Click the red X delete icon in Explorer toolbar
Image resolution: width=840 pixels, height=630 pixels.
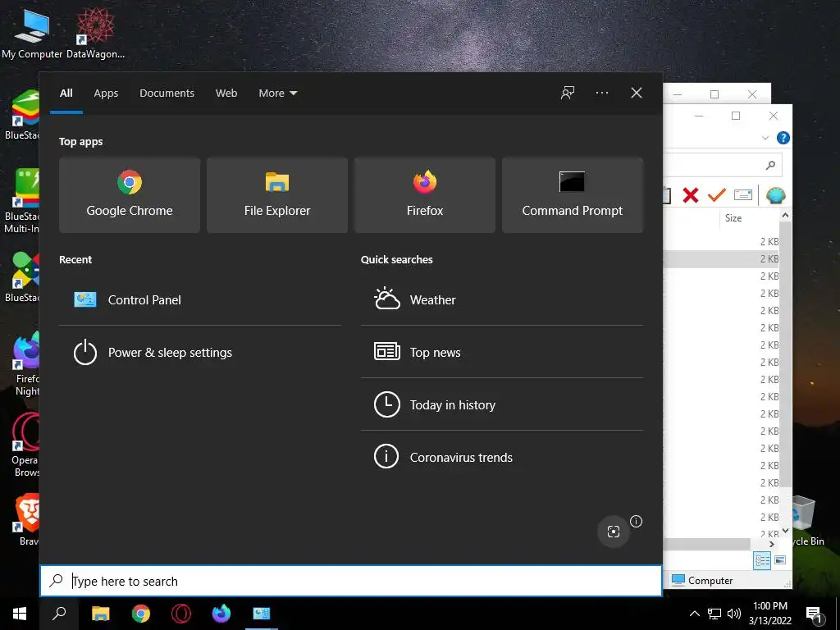[691, 195]
